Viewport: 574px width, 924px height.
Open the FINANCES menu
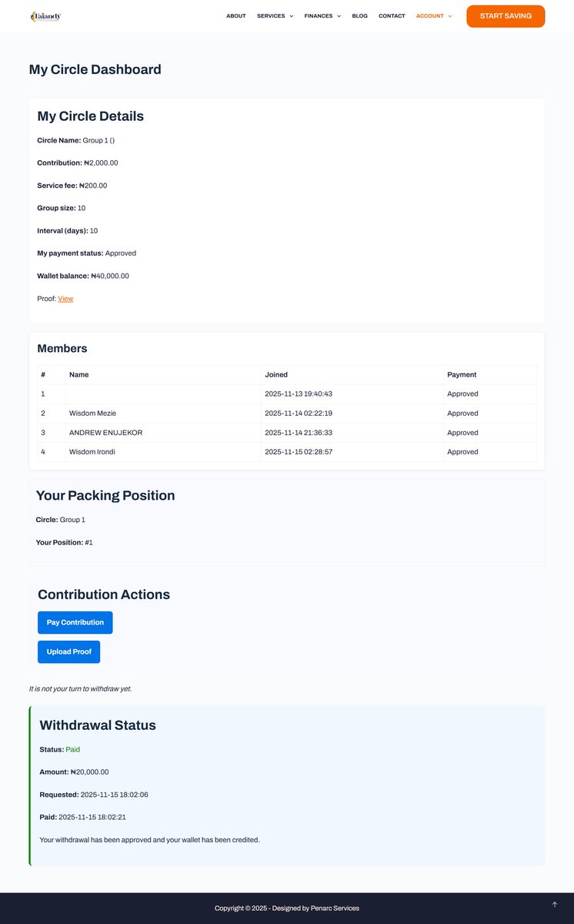click(x=319, y=16)
